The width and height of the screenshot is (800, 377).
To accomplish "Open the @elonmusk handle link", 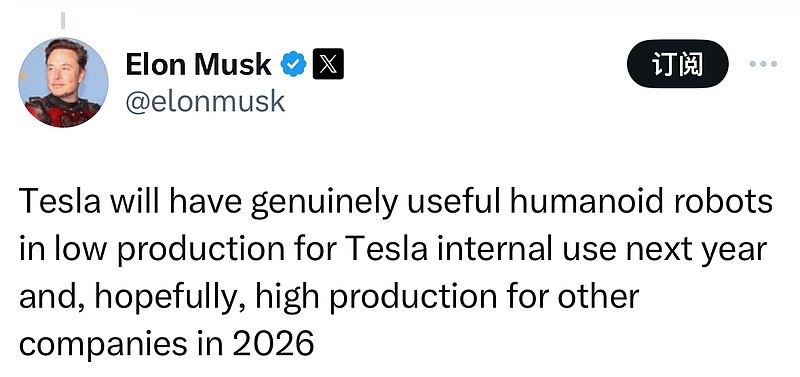I will 205,101.
